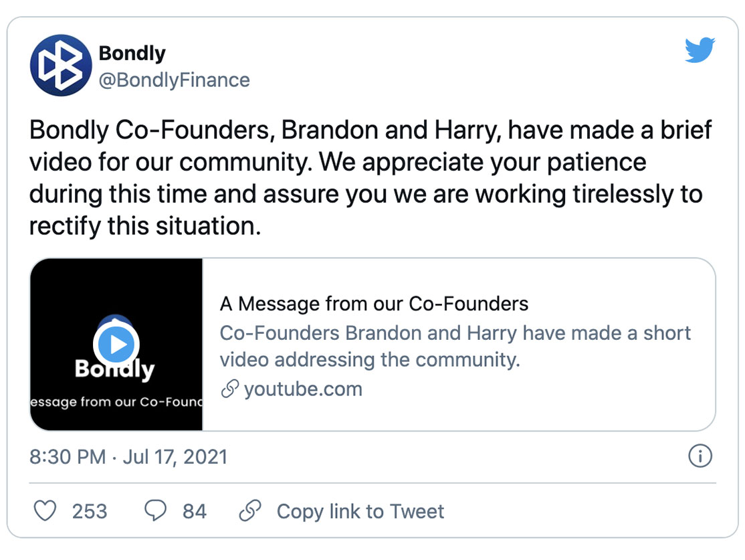The width and height of the screenshot is (745, 560).
Task: Click the 253 likes count
Action: (90, 512)
